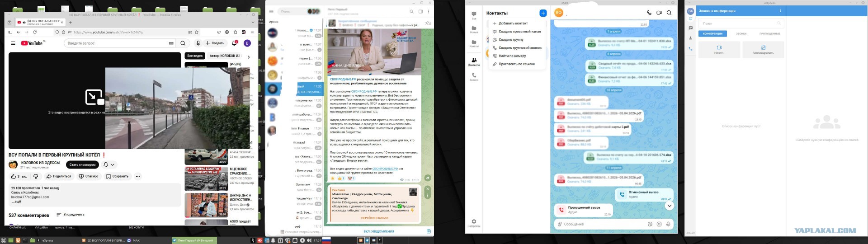
Task: Reload the page in Firefox
Action: [x=34, y=32]
